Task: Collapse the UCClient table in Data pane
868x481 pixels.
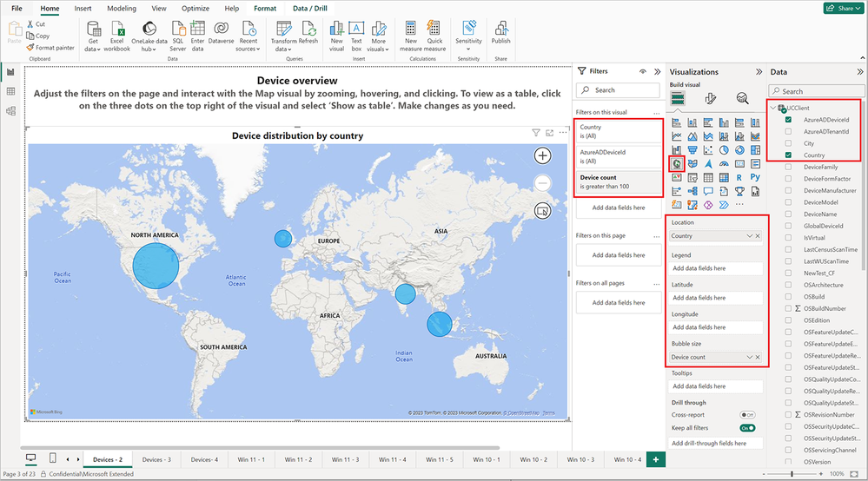Action: (x=773, y=108)
